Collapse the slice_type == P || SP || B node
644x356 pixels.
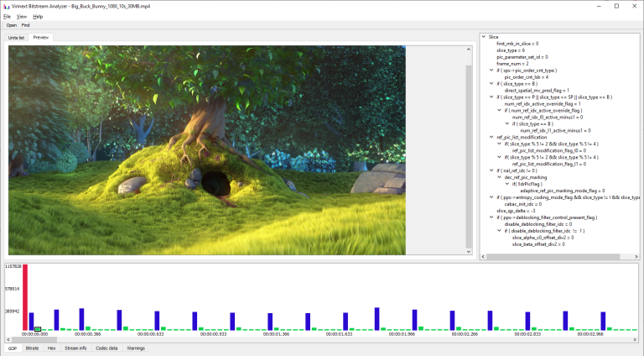[x=491, y=97]
